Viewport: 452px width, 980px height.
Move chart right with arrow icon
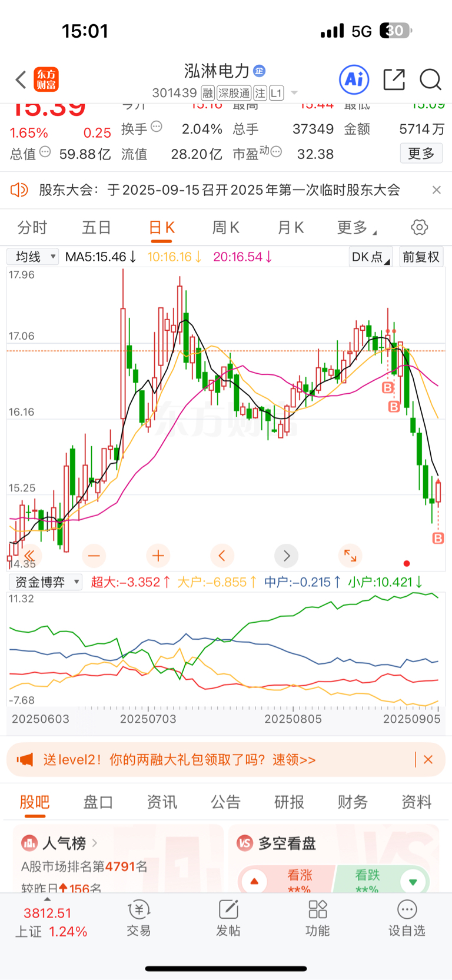pyautogui.click(x=287, y=555)
